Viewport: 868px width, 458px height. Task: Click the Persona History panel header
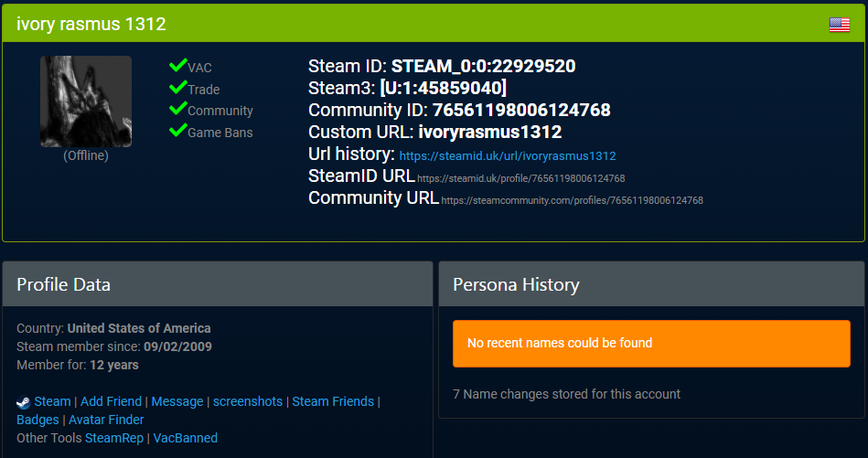[651, 284]
